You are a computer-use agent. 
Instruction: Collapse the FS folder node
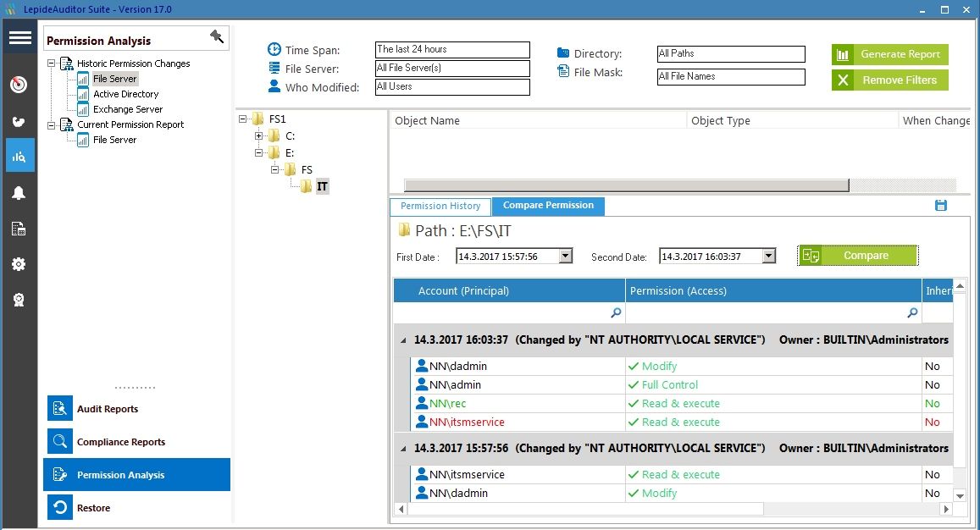pos(275,169)
